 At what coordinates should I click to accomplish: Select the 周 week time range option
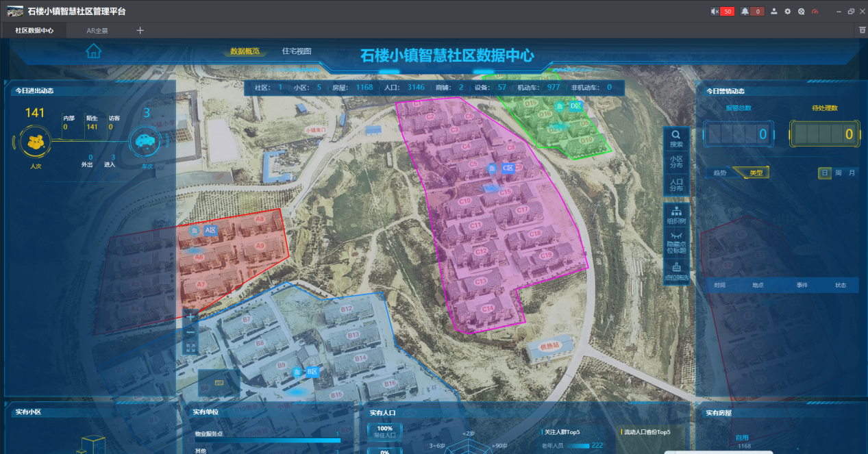[x=838, y=173]
